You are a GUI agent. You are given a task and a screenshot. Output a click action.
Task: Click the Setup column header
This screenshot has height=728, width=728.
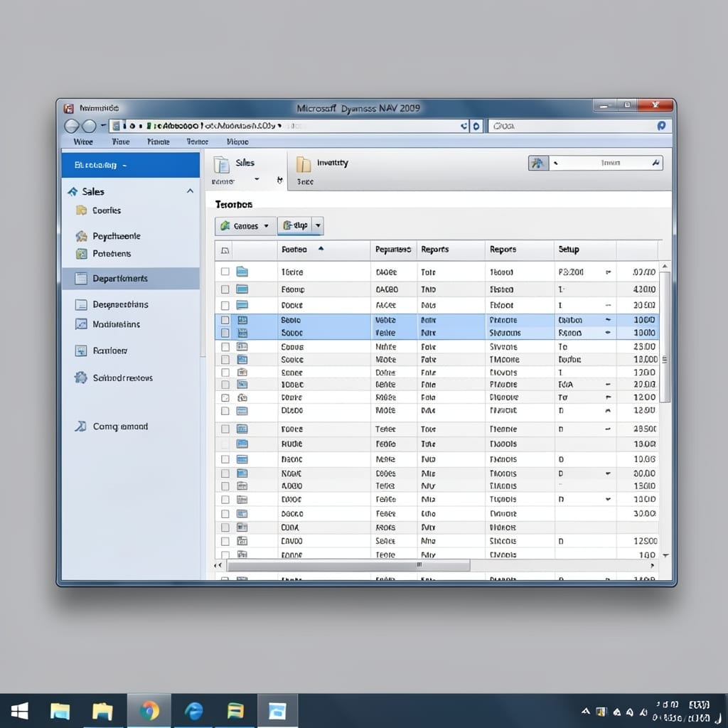(585, 250)
